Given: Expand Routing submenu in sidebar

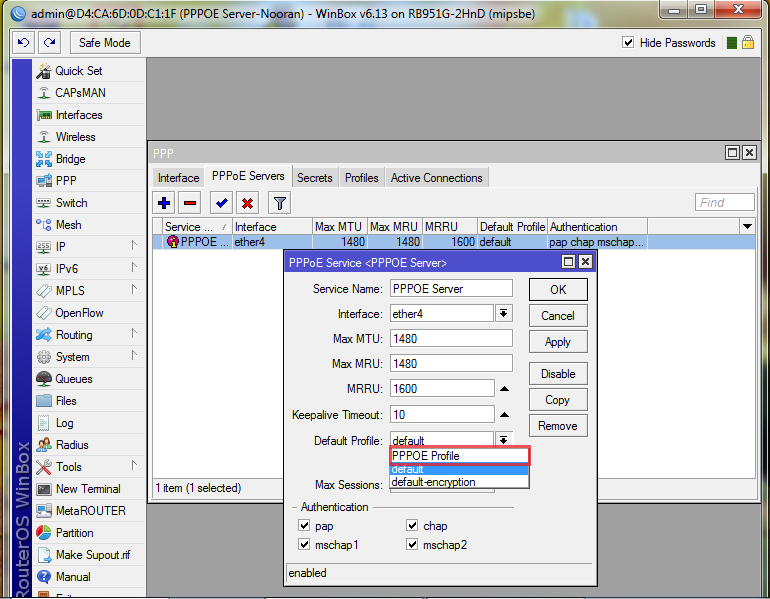Looking at the screenshot, I should click(x=134, y=333).
